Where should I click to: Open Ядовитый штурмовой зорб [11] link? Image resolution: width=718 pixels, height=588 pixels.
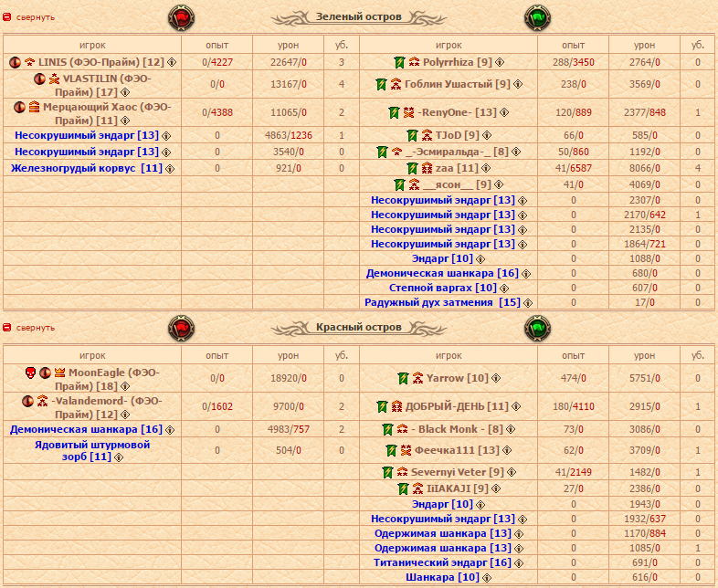[x=92, y=450]
